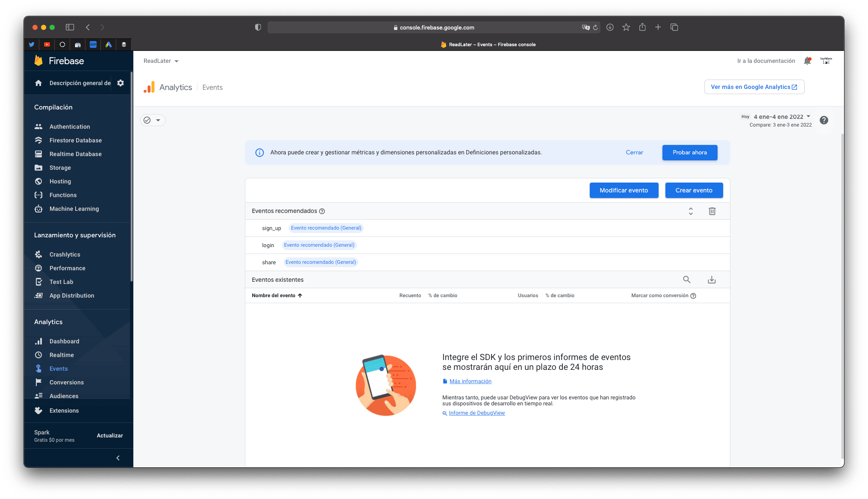Open Firestore Database section
Image resolution: width=868 pixels, height=499 pixels.
tap(75, 140)
